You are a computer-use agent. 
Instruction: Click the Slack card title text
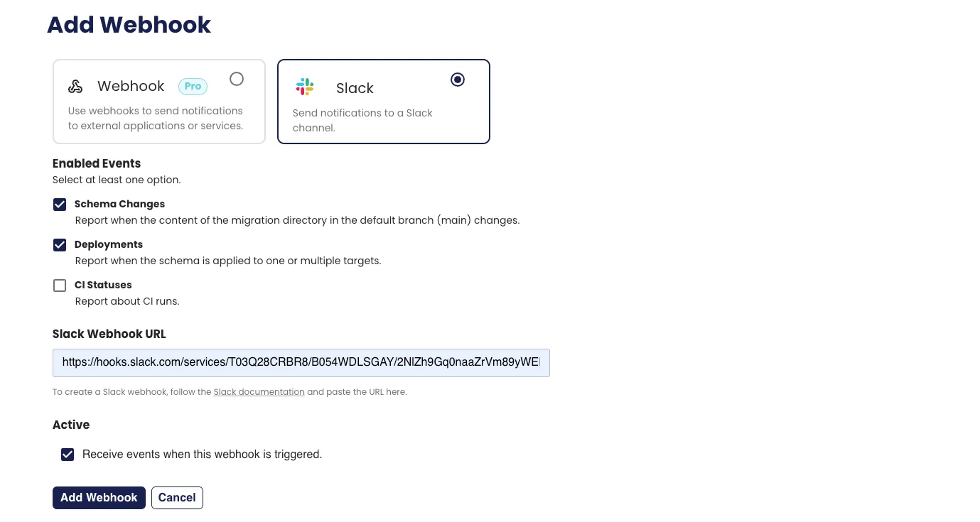point(355,88)
